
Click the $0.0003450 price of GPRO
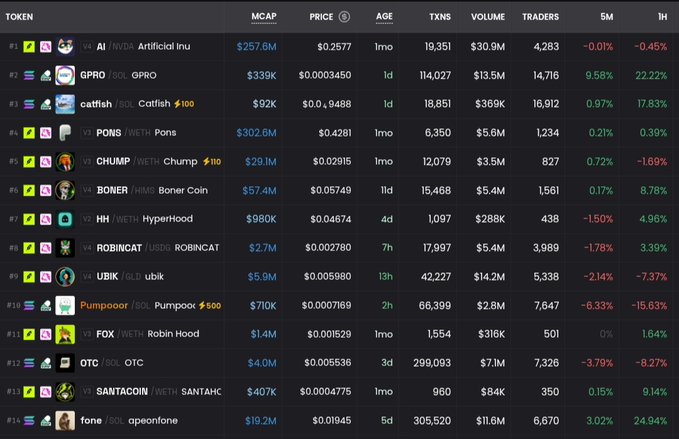[x=325, y=75]
